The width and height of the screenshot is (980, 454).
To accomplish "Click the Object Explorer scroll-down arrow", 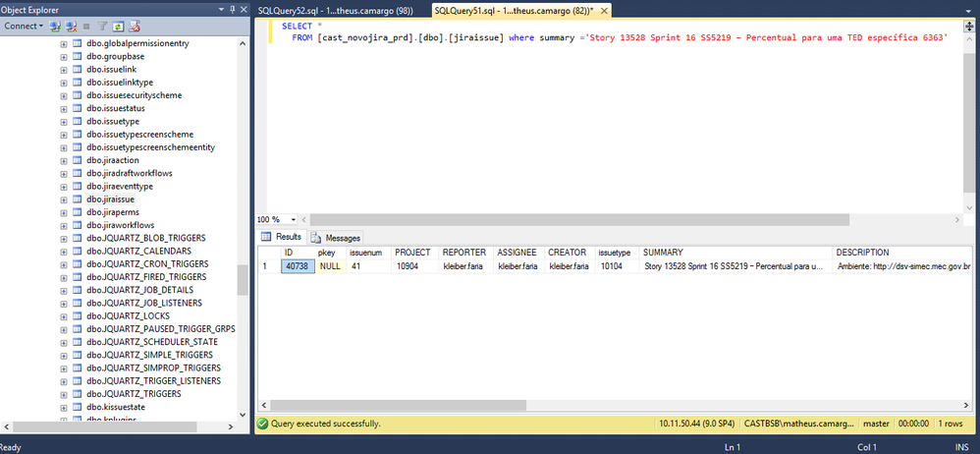I will (243, 414).
